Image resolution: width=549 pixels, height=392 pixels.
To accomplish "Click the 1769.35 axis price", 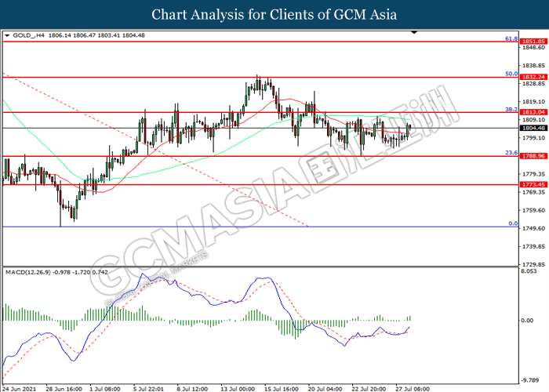I will 533,192.
